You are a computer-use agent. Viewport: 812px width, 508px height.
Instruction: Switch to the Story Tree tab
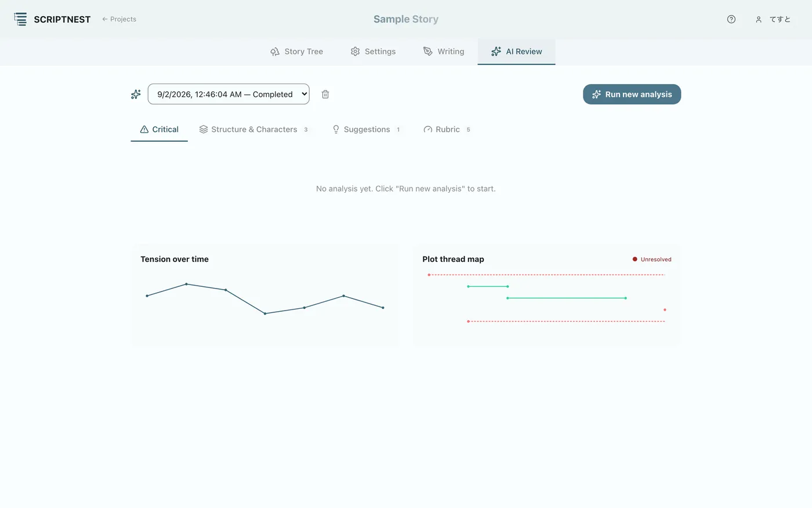[296, 52]
